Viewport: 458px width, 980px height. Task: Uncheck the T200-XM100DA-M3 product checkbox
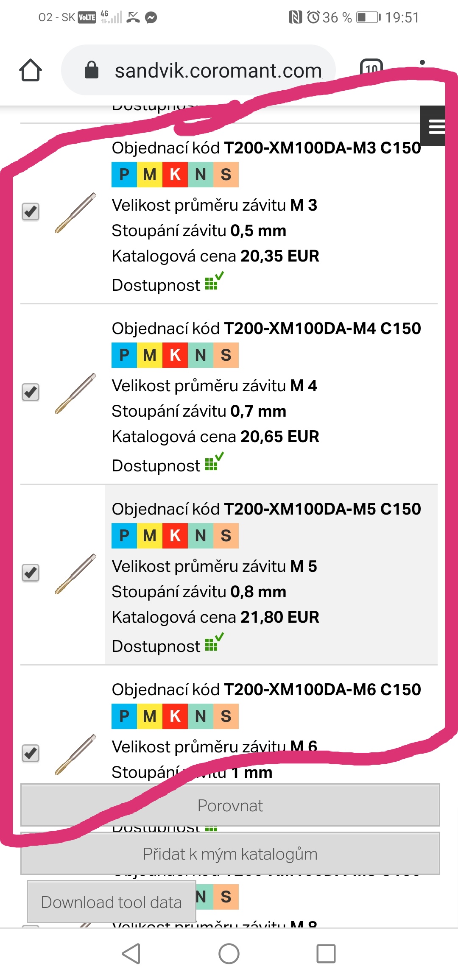click(31, 212)
